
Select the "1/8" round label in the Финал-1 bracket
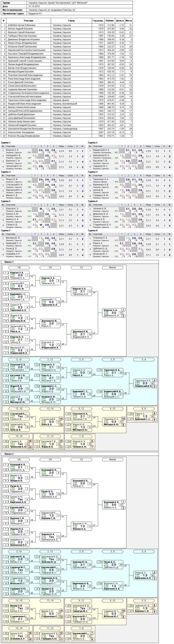19,268
